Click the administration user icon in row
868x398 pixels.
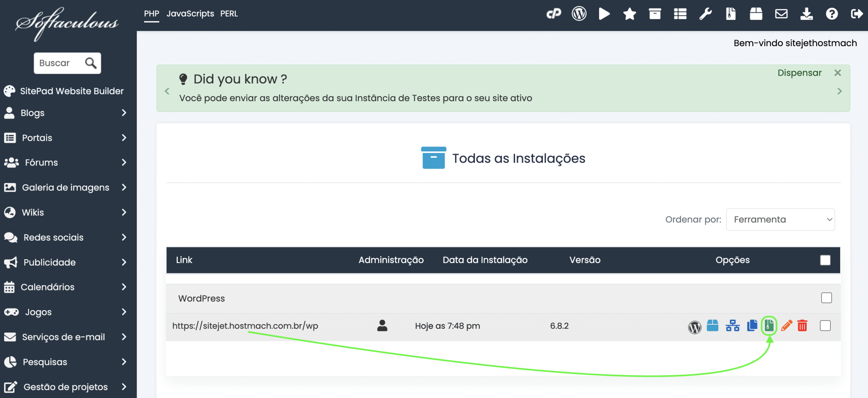point(382,326)
